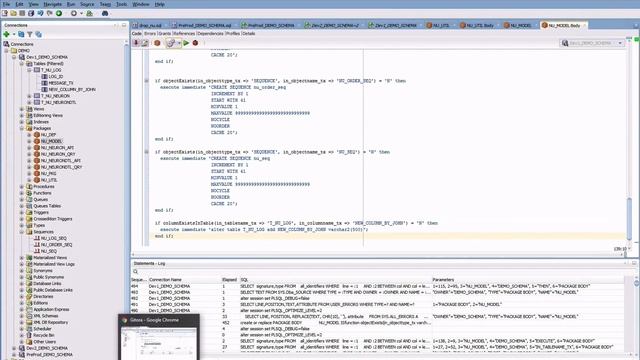Open dropdown arrow beside Compile gears
This screenshot has width=640, height=360.
click(x=179, y=43)
